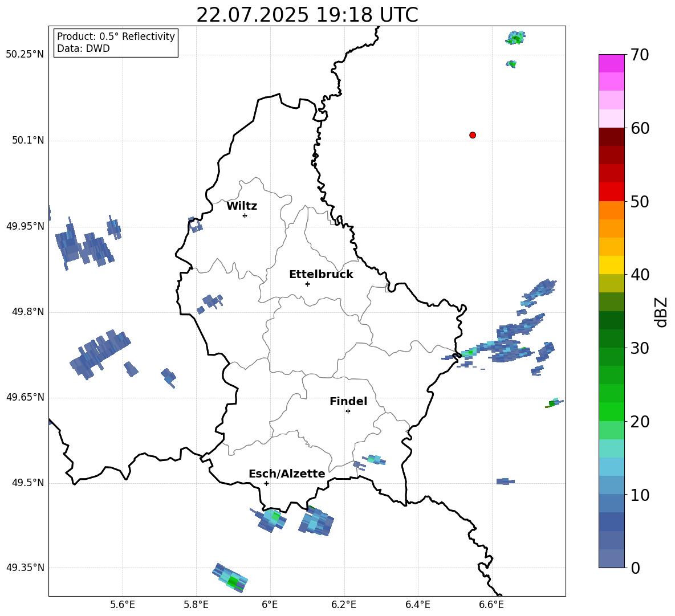Click the orange colorbar segment below 50
The image size is (675, 616).
pos(611,210)
